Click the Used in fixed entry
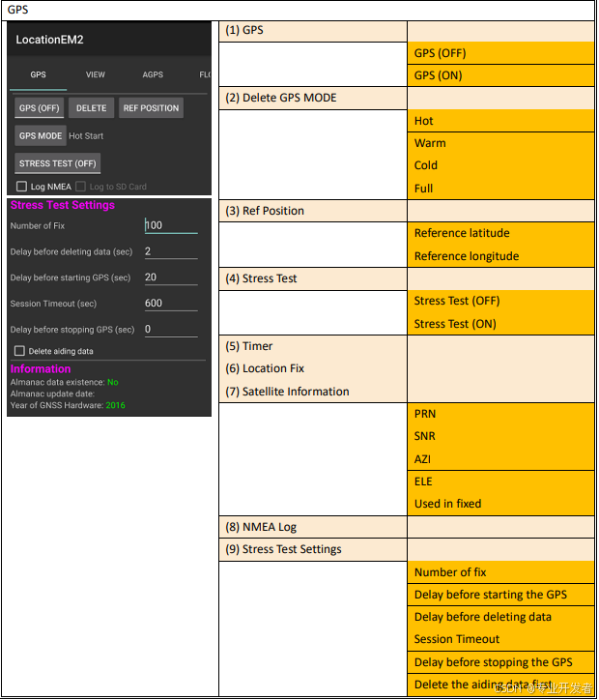 click(447, 504)
